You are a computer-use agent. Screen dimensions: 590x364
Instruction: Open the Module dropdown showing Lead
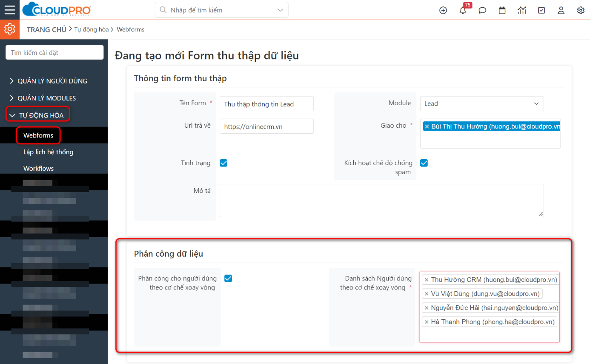tap(481, 103)
